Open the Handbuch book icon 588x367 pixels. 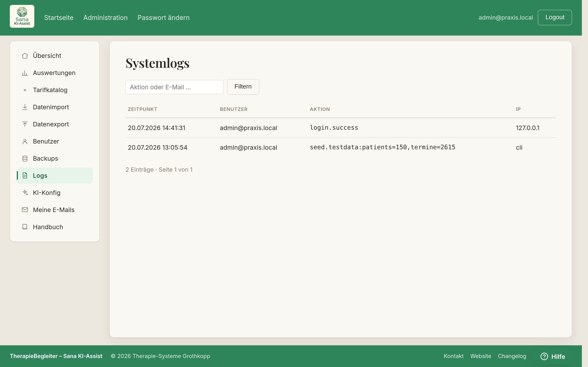click(25, 227)
